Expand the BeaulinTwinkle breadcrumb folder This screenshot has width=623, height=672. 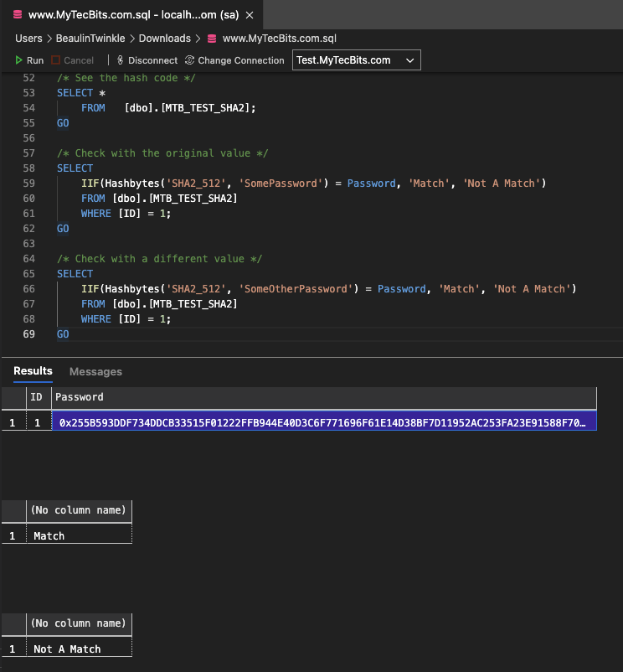(89, 39)
